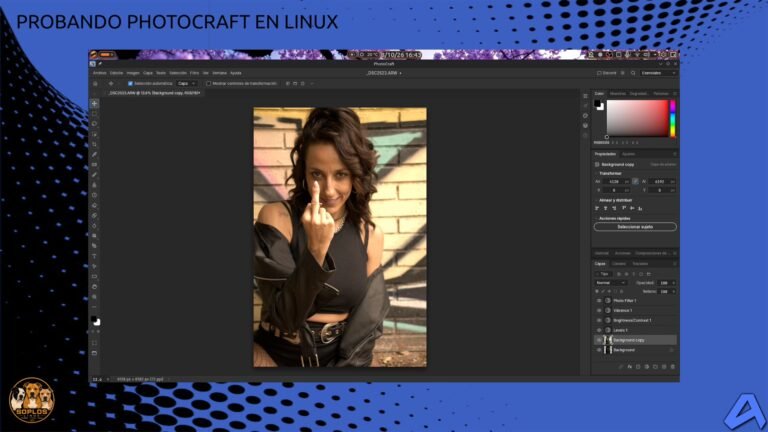
Task: Select the Lasso tool
Action: [95, 124]
